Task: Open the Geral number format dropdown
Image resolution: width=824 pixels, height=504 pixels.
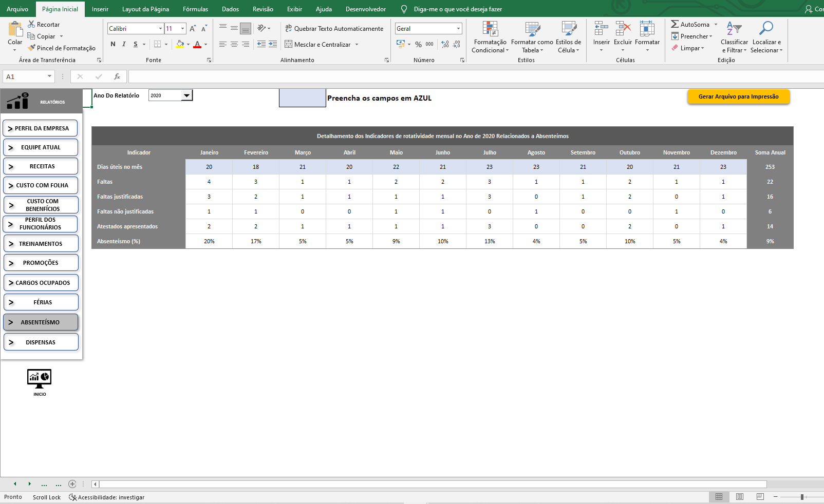Action: pos(458,29)
